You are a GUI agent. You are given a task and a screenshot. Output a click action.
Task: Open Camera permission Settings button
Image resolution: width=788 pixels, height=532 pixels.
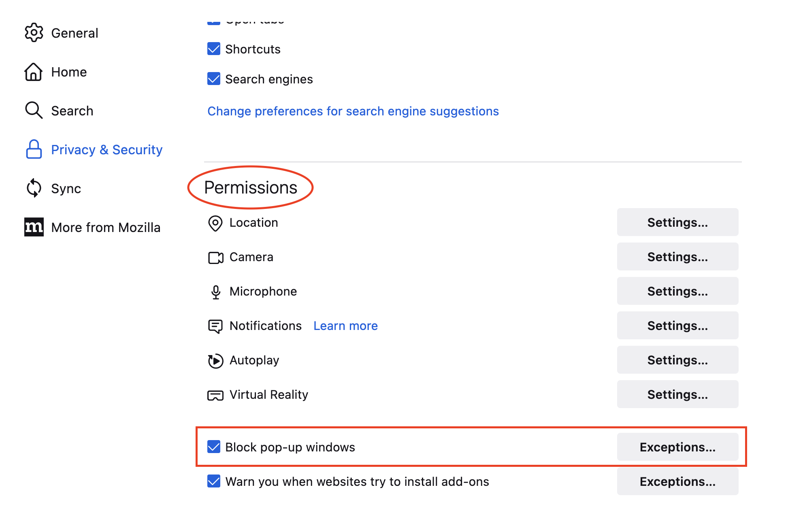coord(677,257)
